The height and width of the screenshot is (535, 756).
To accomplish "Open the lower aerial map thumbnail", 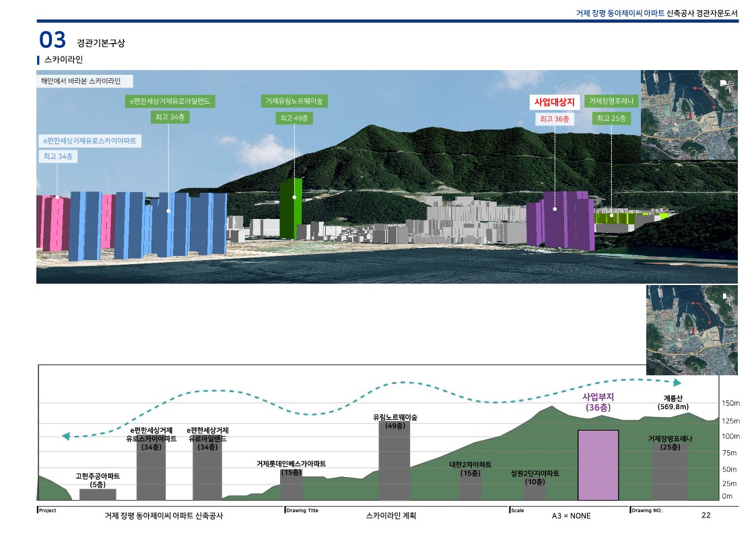I will (x=691, y=329).
